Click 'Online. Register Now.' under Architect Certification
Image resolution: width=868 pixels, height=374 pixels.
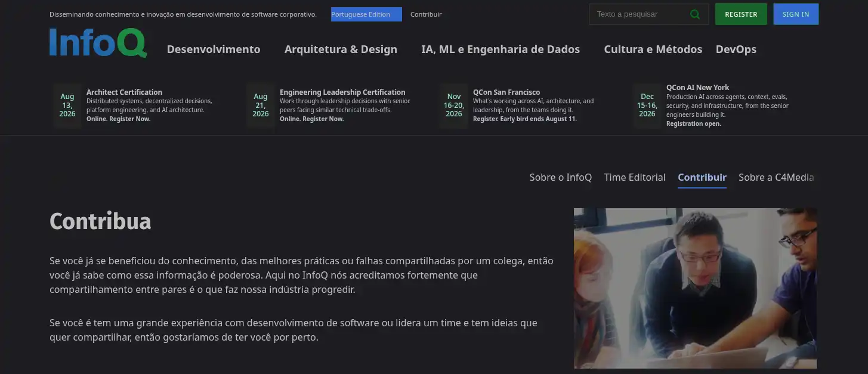coord(119,119)
